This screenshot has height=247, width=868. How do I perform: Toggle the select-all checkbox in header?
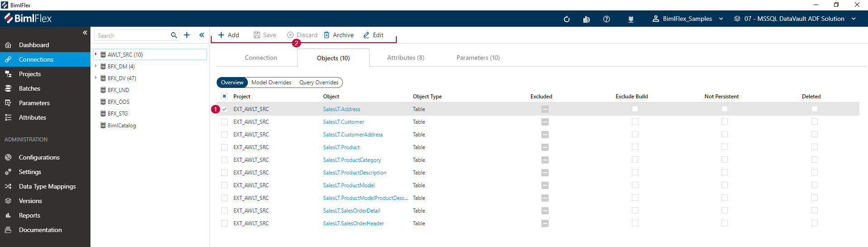click(x=224, y=96)
